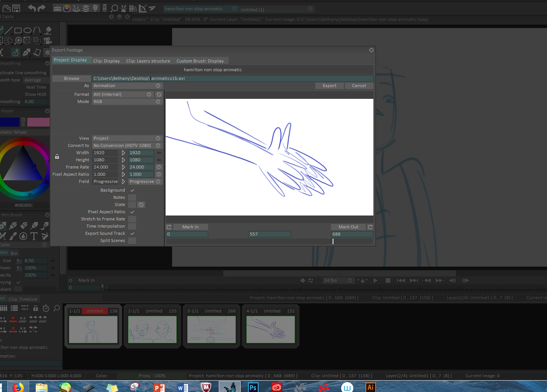547x392 pixels.
Task: Jump to first frame button
Action: tap(401, 280)
